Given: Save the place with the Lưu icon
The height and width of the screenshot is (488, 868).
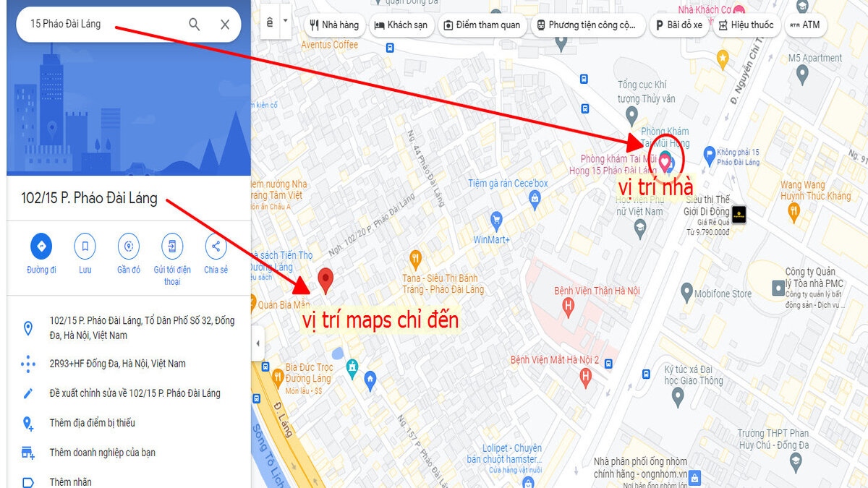Looking at the screenshot, I should click(x=85, y=247).
